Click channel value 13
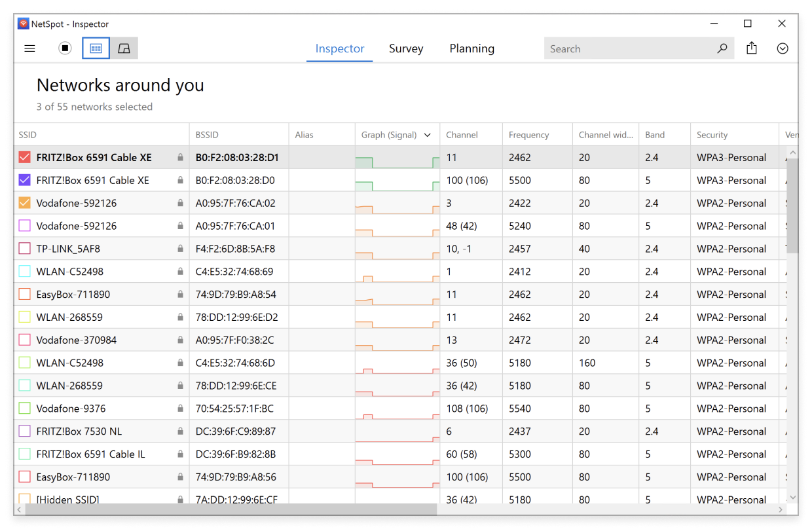812x529 pixels. tap(452, 340)
